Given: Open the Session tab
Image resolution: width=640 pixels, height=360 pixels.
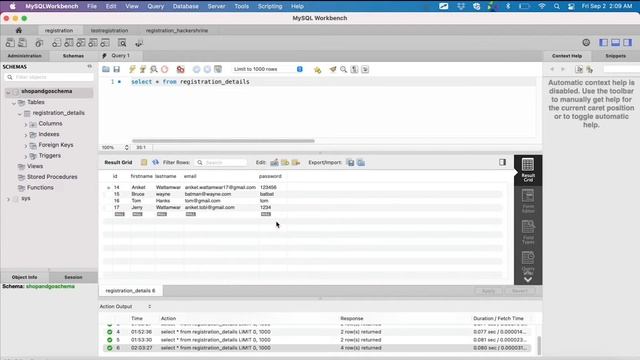Looking at the screenshot, I should [73, 277].
